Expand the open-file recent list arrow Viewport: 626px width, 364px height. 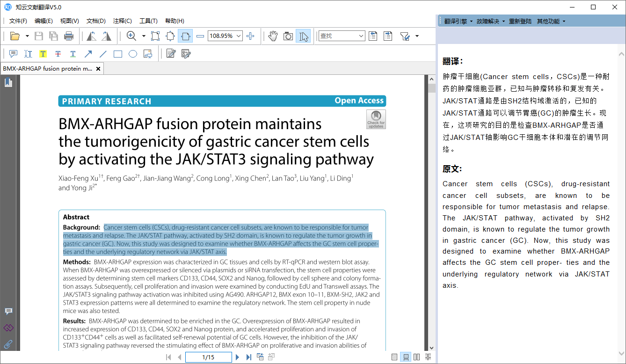(x=27, y=36)
